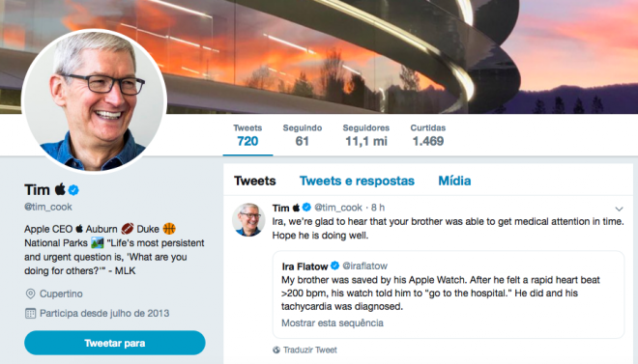Switch to the Mídia tab
The height and width of the screenshot is (364, 638).
pyautogui.click(x=454, y=181)
